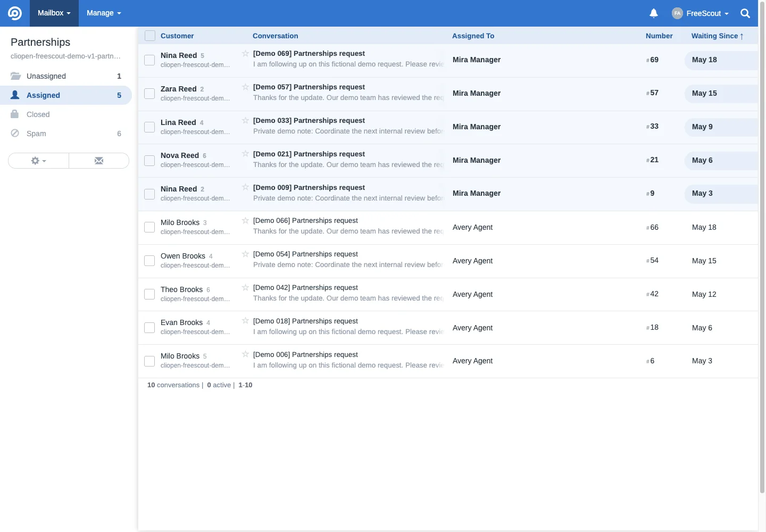Toggle the select-all conversations checkbox
This screenshot has height=532, width=766.
click(150, 36)
